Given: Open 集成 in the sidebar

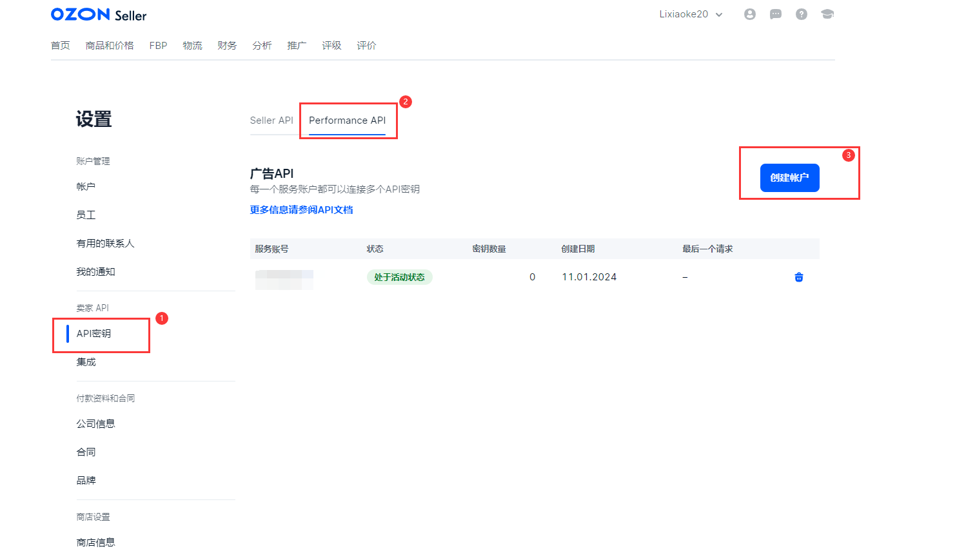Looking at the screenshot, I should 86,362.
